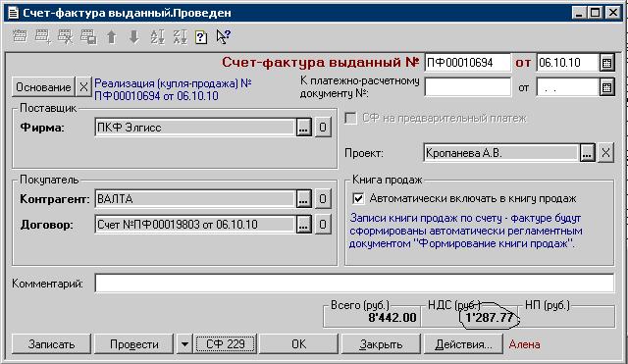Close the window with title bar X
This screenshot has height=364, width=628.
[613, 13]
